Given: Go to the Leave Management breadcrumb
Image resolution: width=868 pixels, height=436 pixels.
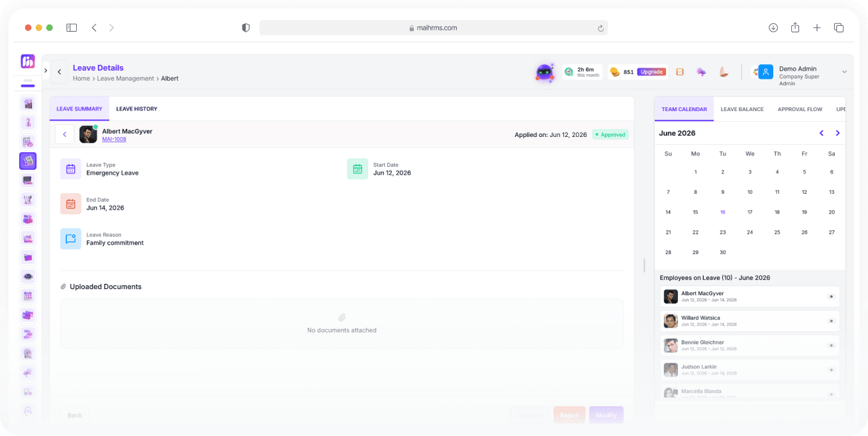Looking at the screenshot, I should pos(126,78).
